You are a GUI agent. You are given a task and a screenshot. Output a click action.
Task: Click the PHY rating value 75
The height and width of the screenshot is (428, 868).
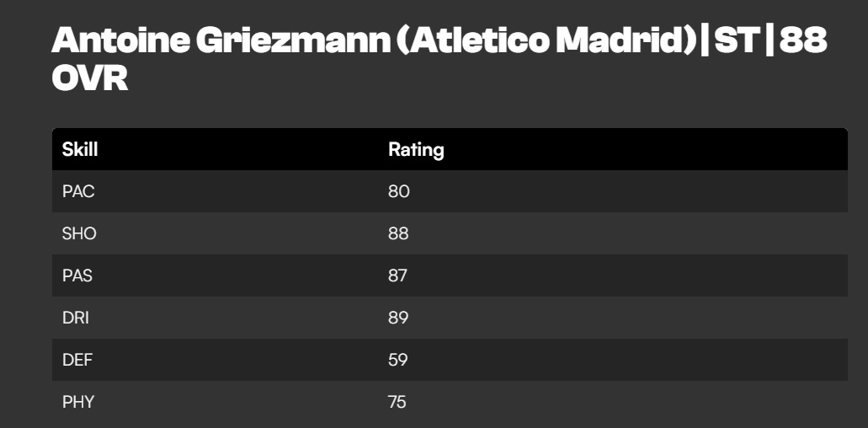pyautogui.click(x=397, y=402)
